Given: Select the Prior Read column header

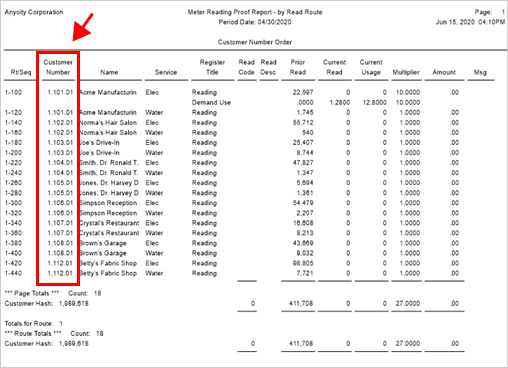Looking at the screenshot, I should pyautogui.click(x=298, y=67).
